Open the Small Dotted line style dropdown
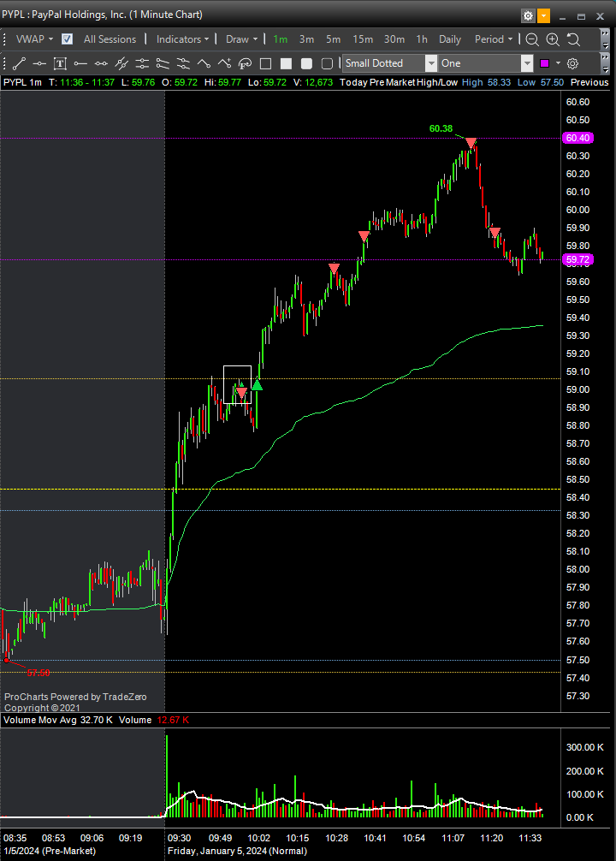Image resolution: width=616 pixels, height=861 pixels. tap(431, 63)
